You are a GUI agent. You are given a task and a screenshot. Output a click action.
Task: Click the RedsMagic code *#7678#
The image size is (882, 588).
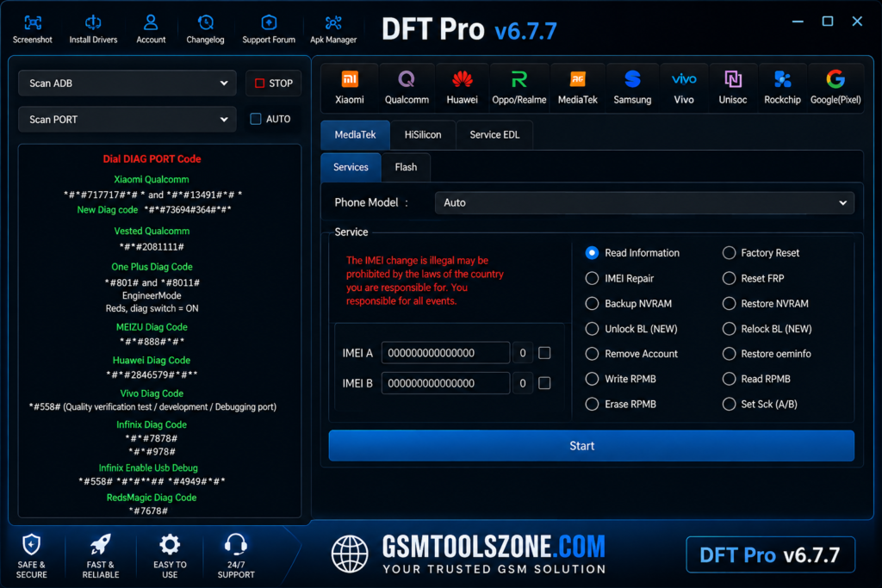click(x=148, y=511)
